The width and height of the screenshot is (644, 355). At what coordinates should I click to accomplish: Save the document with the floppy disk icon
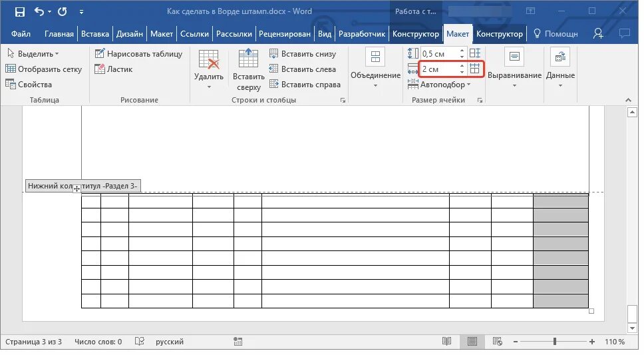tap(19, 11)
